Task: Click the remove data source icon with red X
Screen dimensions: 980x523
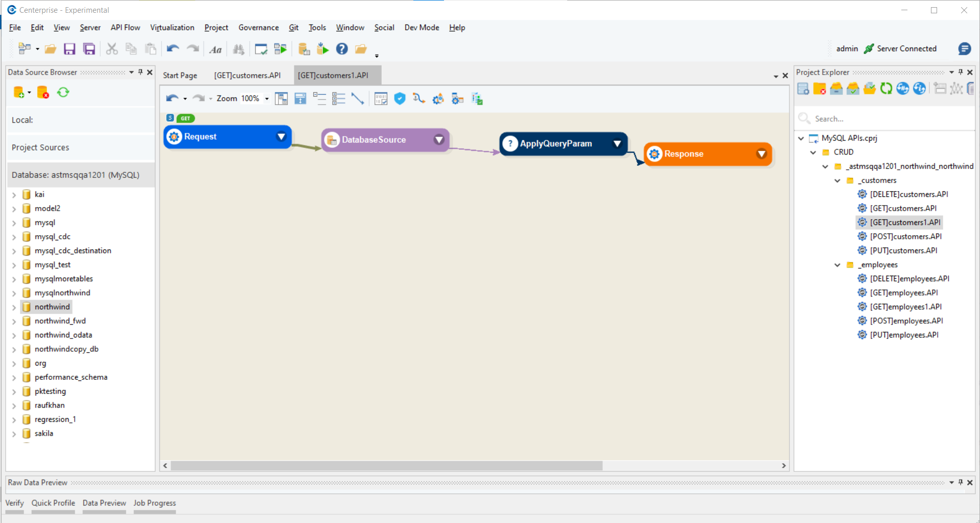Action: coord(43,93)
